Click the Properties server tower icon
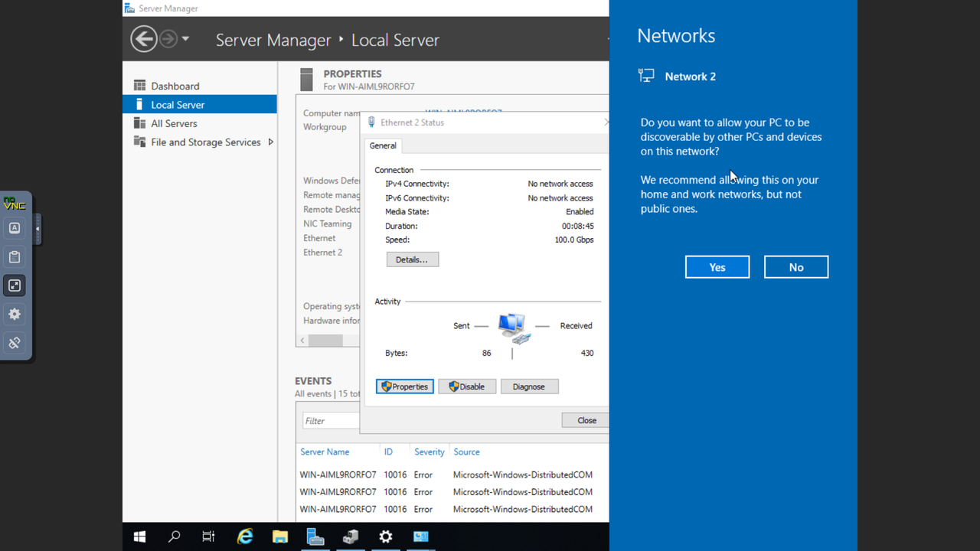This screenshot has height=551, width=980. (x=307, y=80)
